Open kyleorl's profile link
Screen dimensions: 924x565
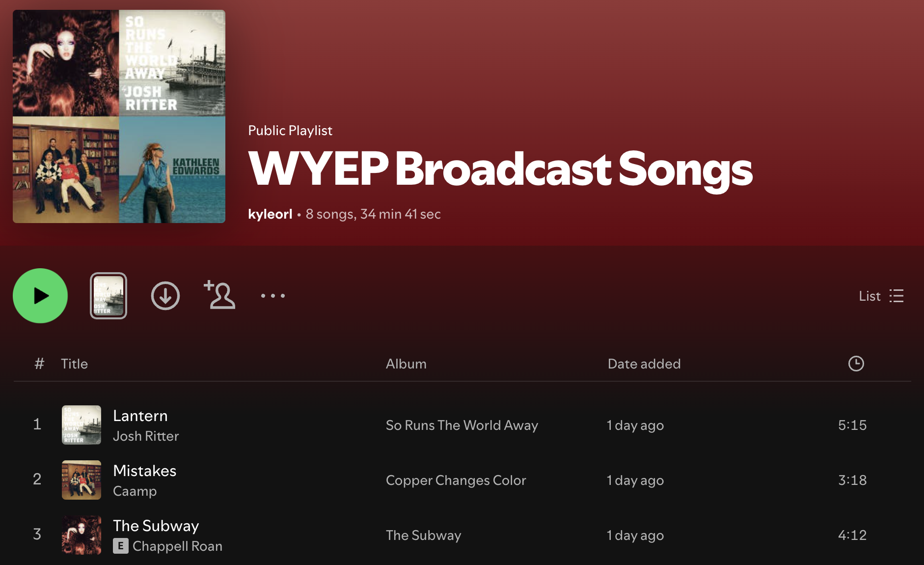[x=270, y=214]
